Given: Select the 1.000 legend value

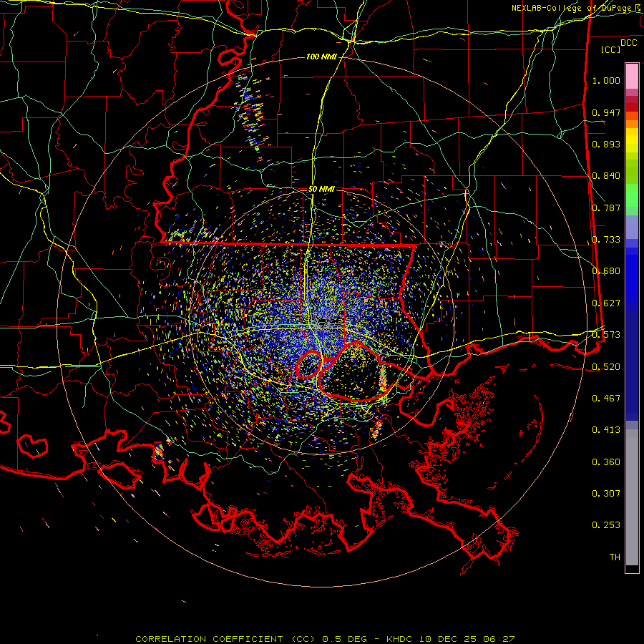Looking at the screenshot, I should [x=606, y=80].
